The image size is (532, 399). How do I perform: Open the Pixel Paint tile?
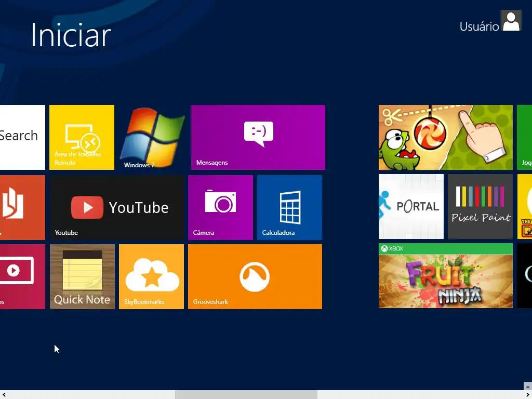(480, 207)
